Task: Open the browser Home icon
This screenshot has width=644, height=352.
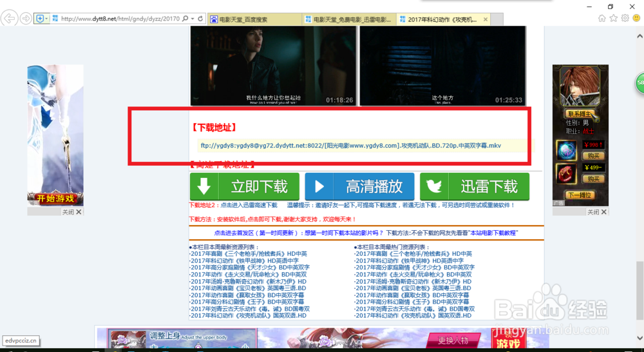Action: click(601, 18)
